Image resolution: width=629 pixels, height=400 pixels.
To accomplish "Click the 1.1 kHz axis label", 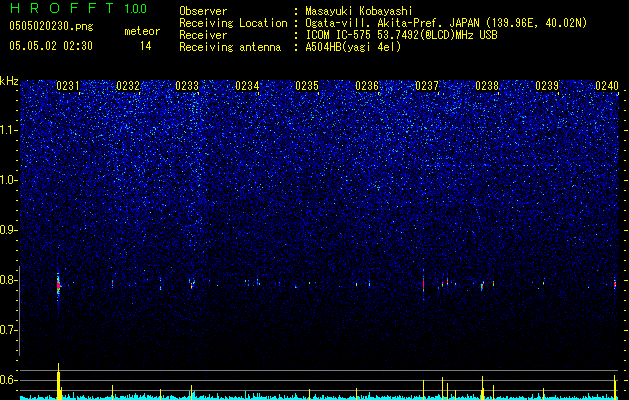I will (x=8, y=130).
